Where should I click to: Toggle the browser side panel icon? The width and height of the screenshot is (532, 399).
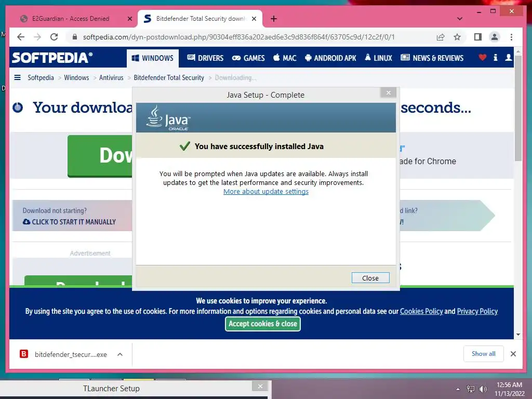pyautogui.click(x=478, y=37)
